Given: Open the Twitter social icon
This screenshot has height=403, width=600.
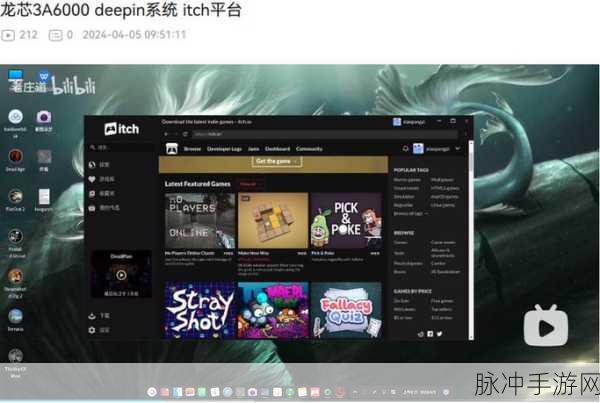Looking at the screenshot, I should tap(439, 334).
